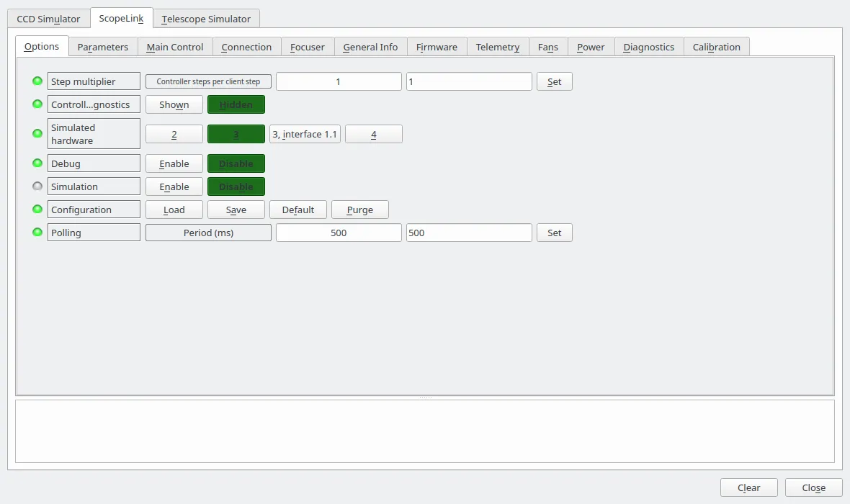
Task: Click the Configuration status light
Action: coord(37,210)
